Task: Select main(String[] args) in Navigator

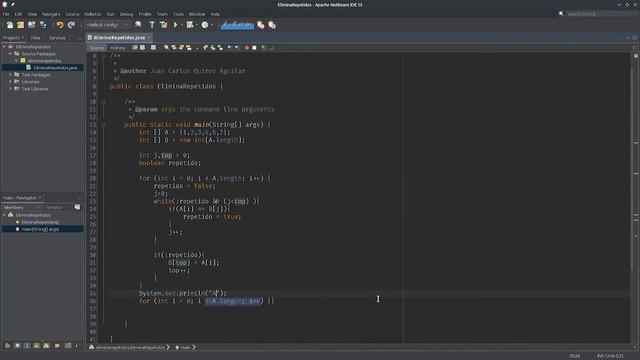Action: click(40, 229)
